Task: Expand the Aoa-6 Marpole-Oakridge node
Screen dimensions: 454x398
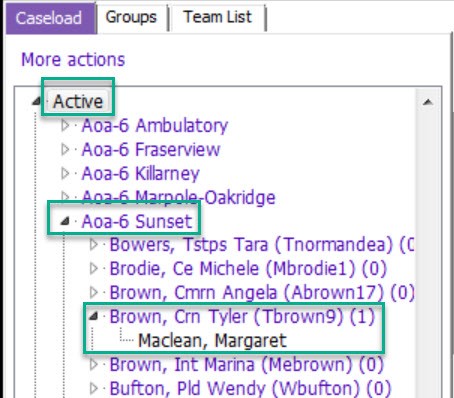Action: [x=65, y=197]
